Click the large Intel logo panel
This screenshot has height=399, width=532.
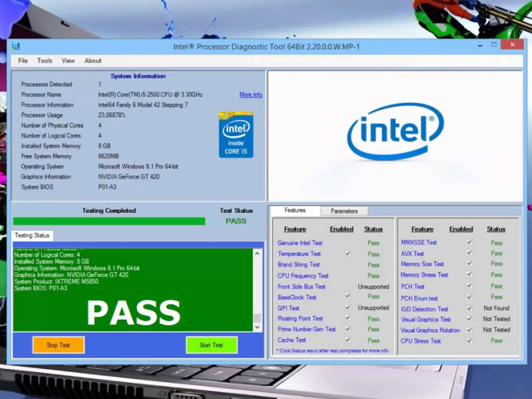click(395, 136)
